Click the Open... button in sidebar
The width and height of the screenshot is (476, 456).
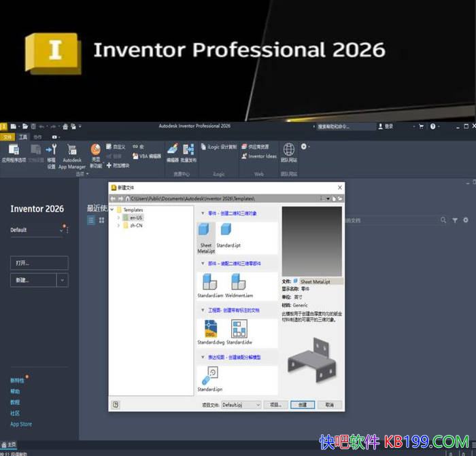coord(39,263)
